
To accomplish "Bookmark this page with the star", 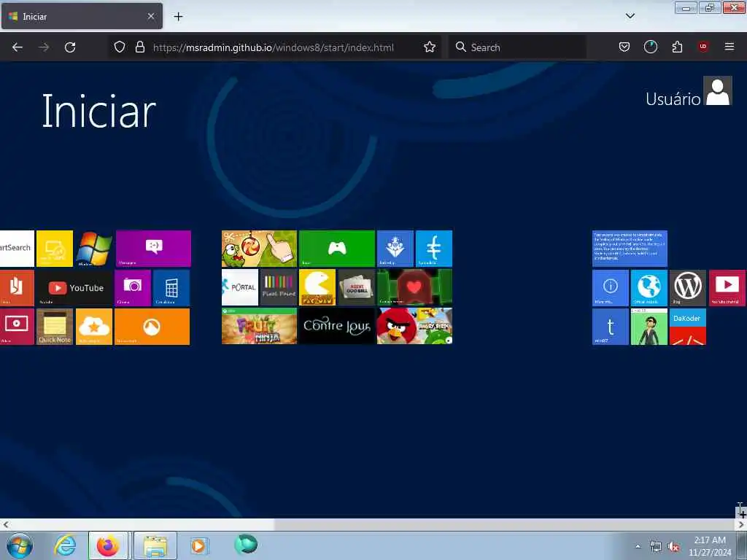I will coord(429,47).
